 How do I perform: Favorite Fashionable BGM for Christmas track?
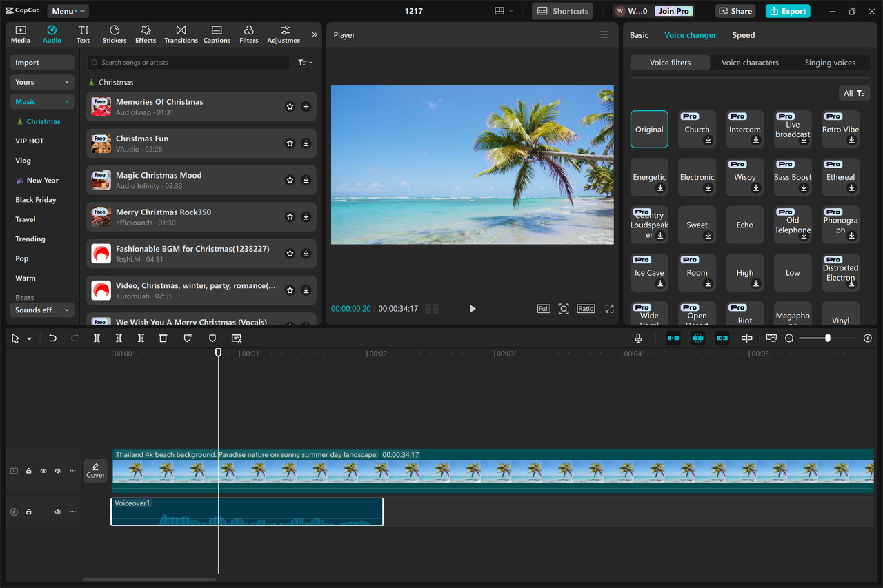tap(290, 254)
